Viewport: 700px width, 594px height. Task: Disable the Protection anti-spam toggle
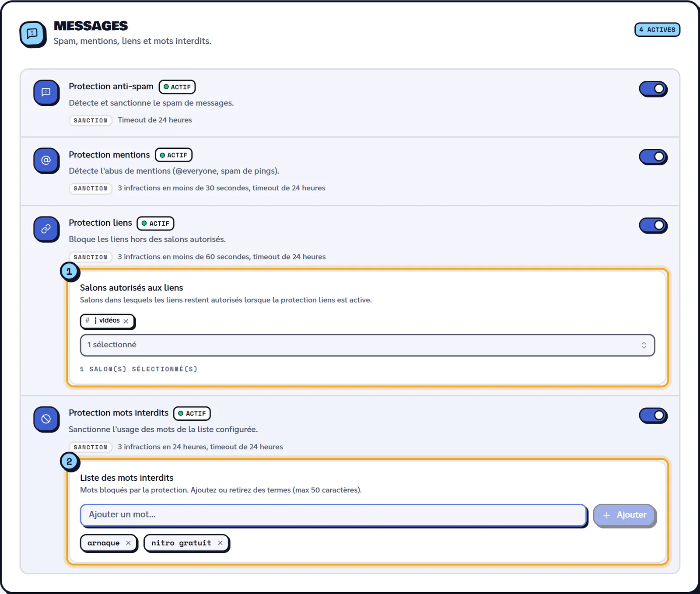(653, 89)
